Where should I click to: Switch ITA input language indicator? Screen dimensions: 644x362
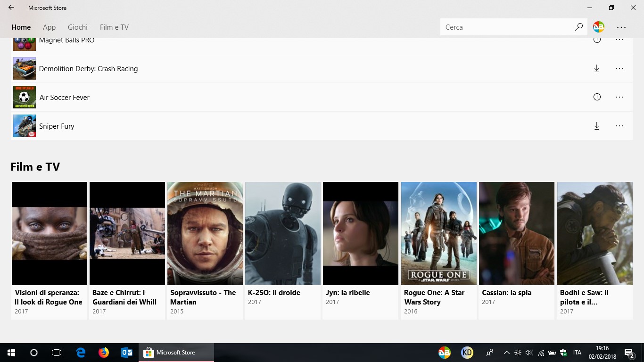[577, 353]
